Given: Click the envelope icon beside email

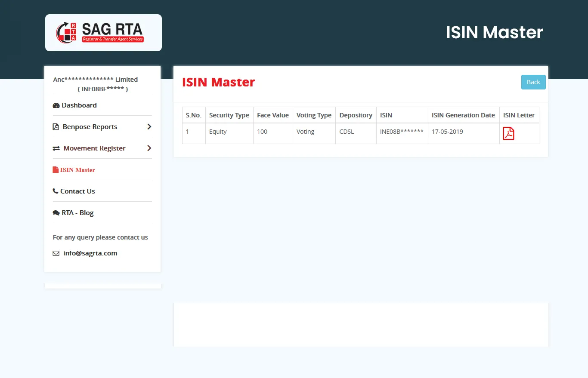Looking at the screenshot, I should [56, 253].
